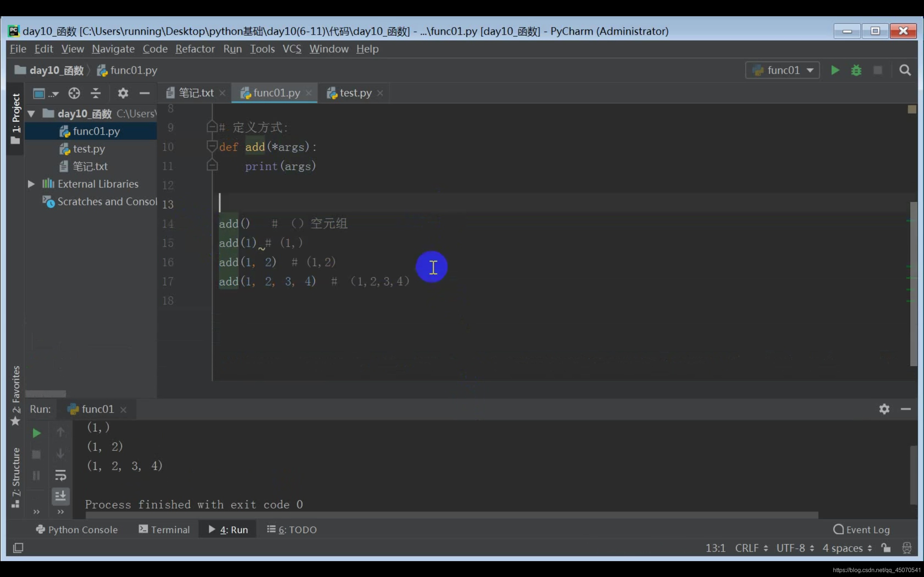Open the Refactor menu
Image resolution: width=924 pixels, height=577 pixels.
(195, 49)
